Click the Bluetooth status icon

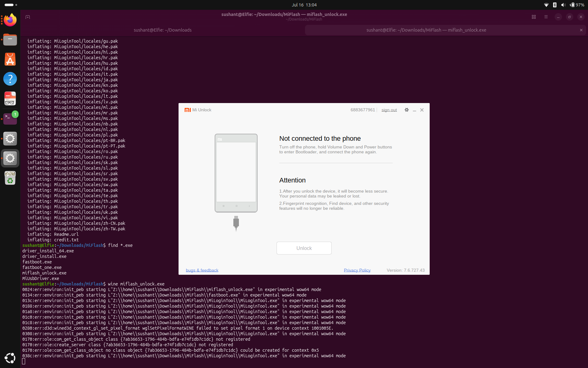pos(555,5)
